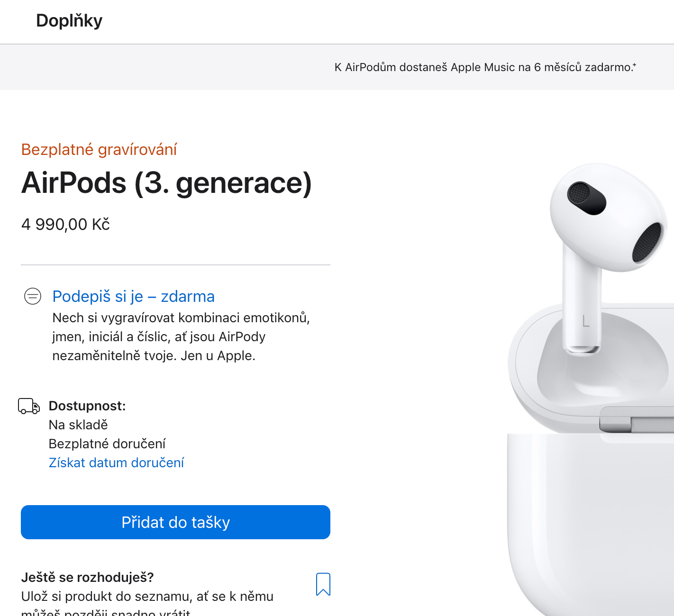674x616 pixels.
Task: Click the engraving circle icon
Action: tap(33, 296)
